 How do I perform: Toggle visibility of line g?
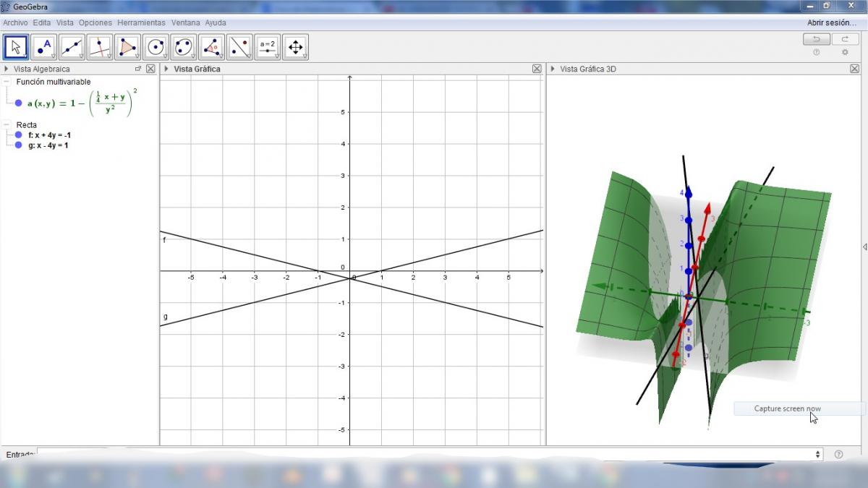tap(19, 145)
